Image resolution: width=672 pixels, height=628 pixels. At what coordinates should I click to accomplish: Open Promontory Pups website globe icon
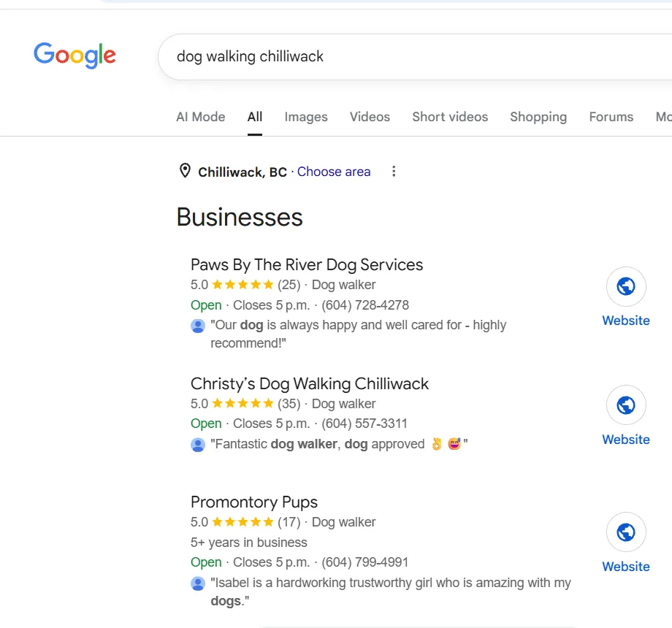(x=626, y=532)
